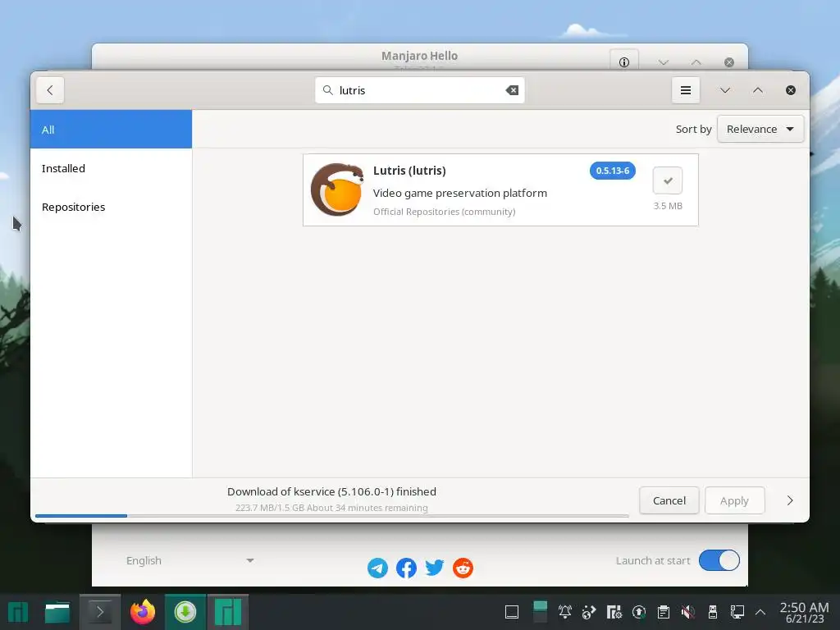Toggle the Lutris install checkmark button

pos(668,180)
